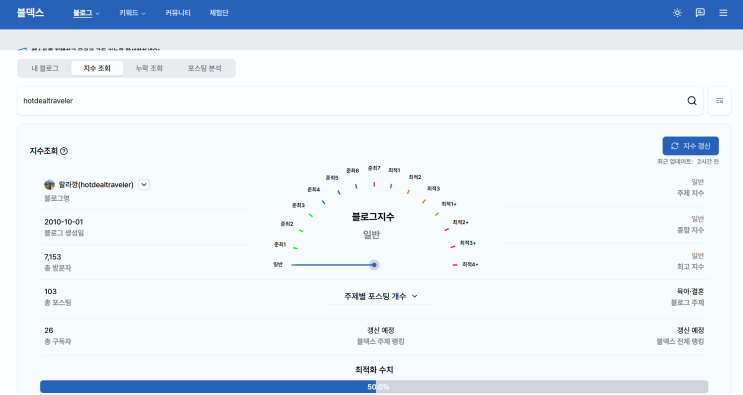Click the 종합 지수 label

(690, 230)
